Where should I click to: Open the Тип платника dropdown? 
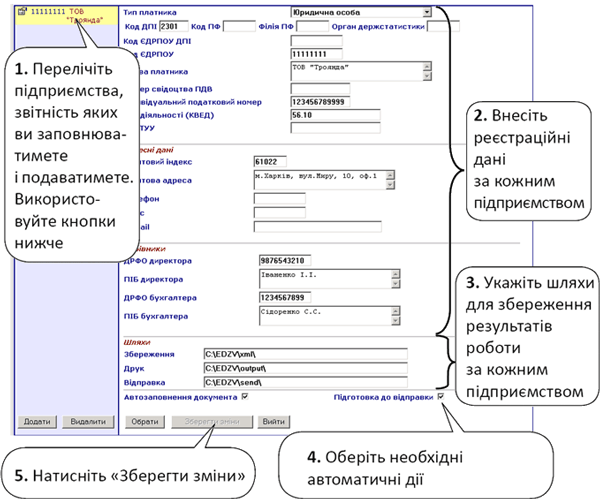(427, 12)
